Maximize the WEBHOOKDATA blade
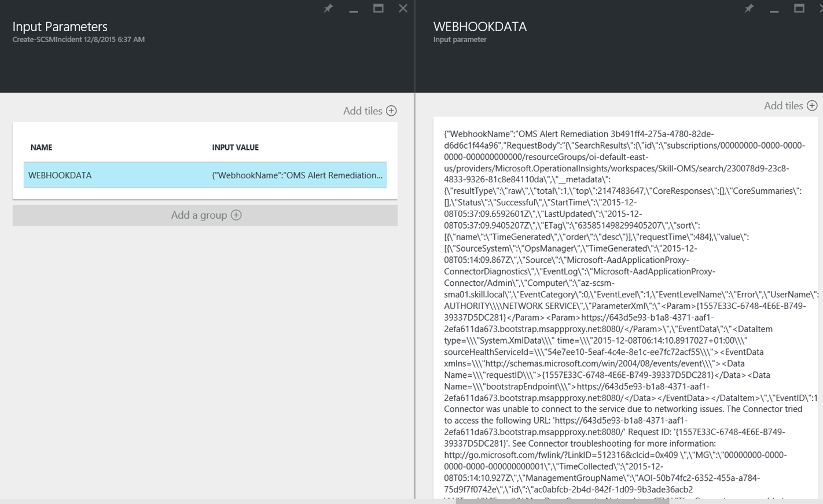 tap(799, 8)
